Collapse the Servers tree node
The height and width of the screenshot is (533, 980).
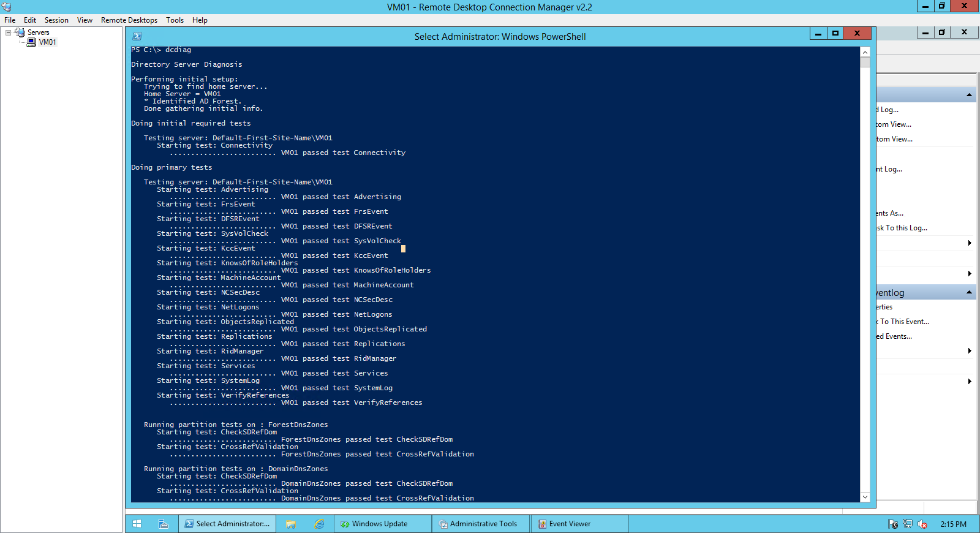pyautogui.click(x=9, y=32)
